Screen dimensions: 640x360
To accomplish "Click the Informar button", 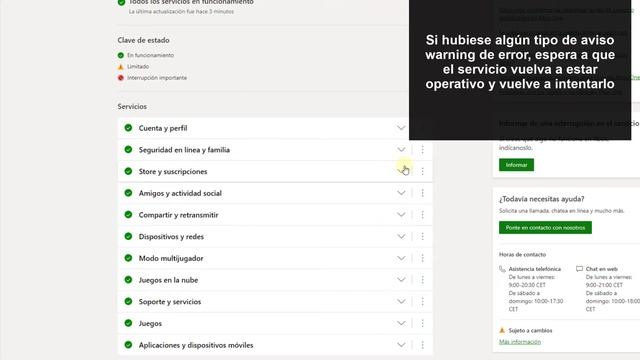I will (x=516, y=165).
